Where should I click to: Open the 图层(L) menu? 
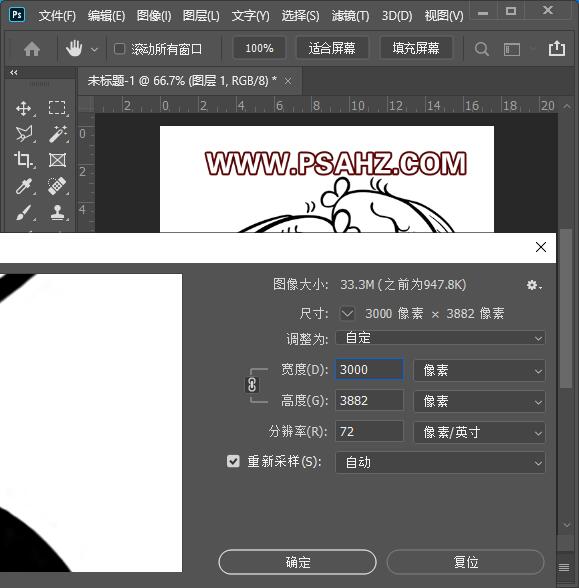click(x=201, y=16)
